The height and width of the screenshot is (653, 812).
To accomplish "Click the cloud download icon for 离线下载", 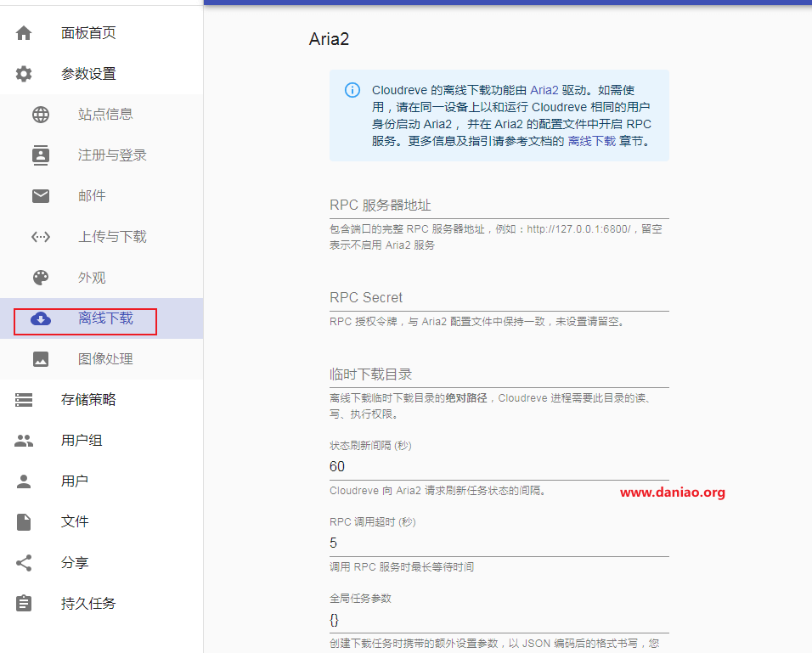I will click(x=41, y=318).
